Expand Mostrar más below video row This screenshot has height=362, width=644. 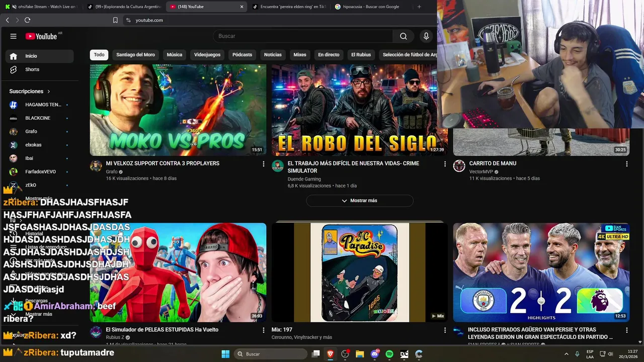pyautogui.click(x=359, y=201)
